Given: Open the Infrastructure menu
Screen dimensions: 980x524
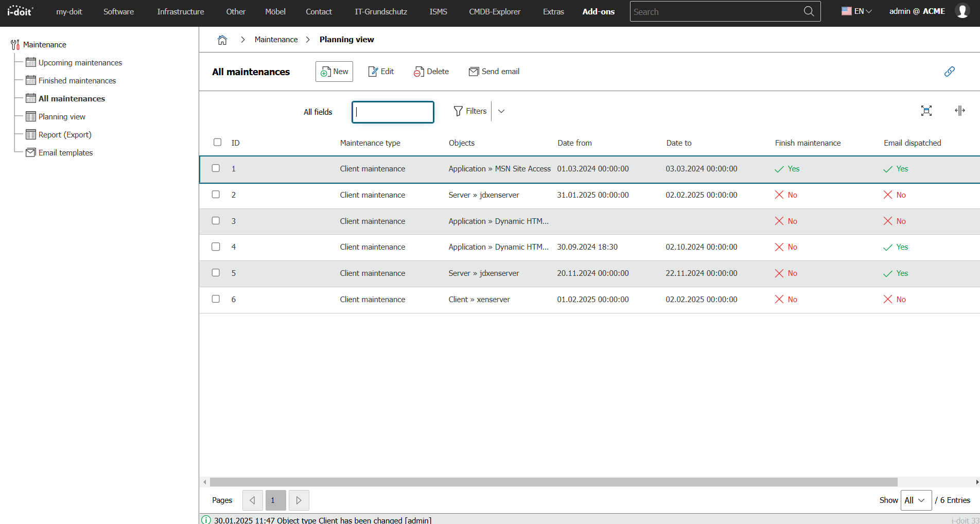Looking at the screenshot, I should pyautogui.click(x=181, y=11).
